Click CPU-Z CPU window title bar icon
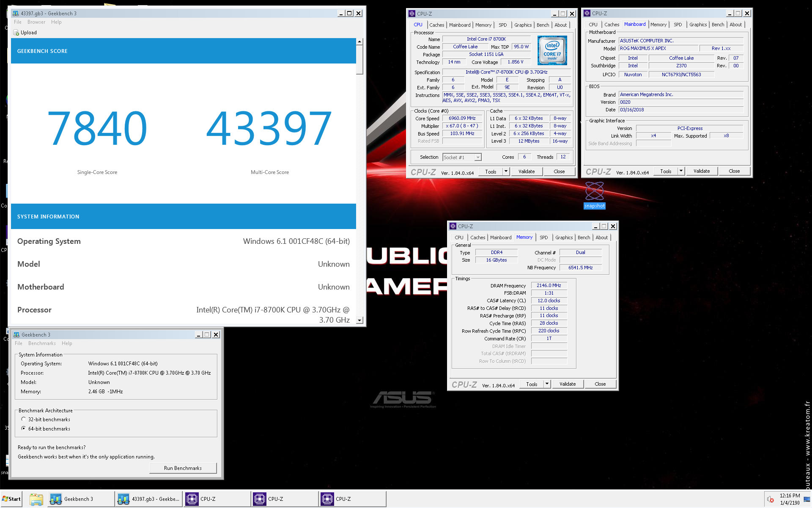This screenshot has height=508, width=812. tap(412, 14)
